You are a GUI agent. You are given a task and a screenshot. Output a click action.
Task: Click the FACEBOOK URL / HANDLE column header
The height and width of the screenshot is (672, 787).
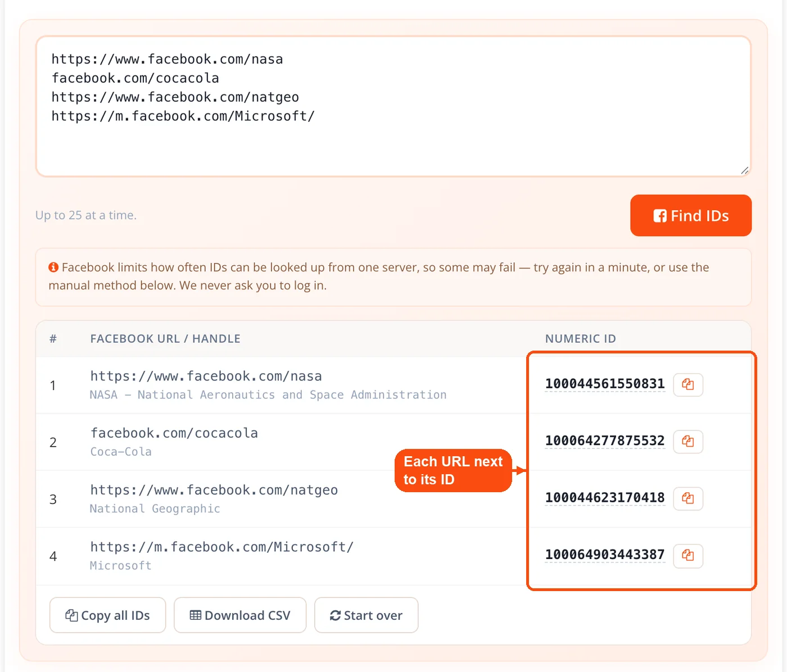(x=165, y=339)
